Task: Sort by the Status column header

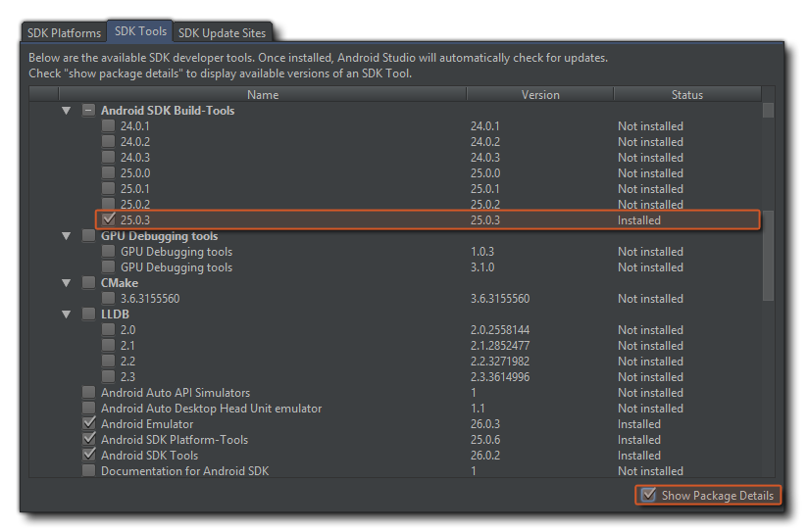Action: click(x=686, y=95)
